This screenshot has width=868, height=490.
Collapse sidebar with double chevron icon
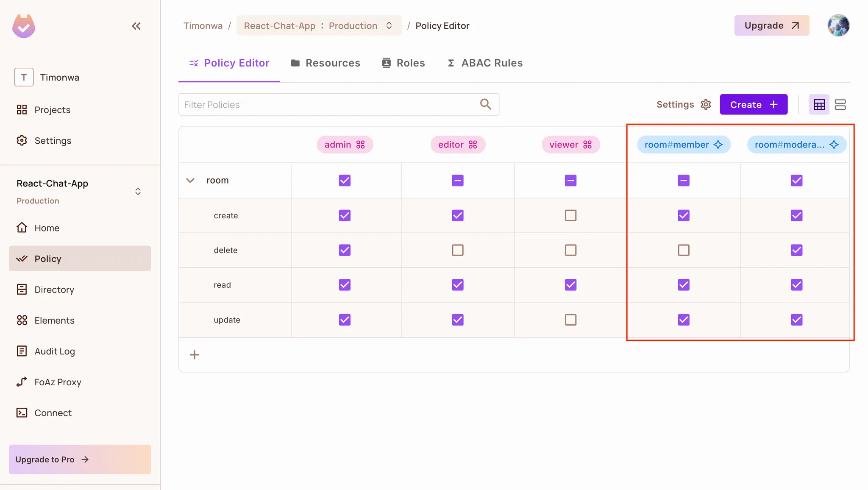136,26
